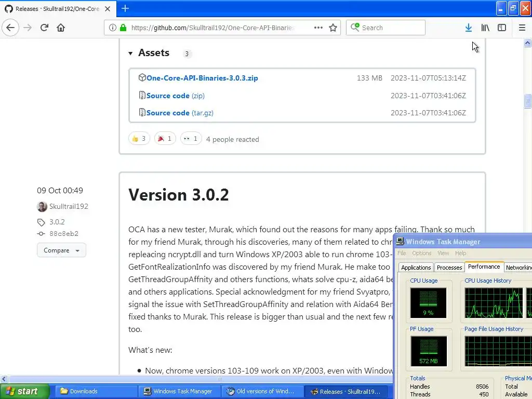Viewport: 532px width, 399px height.
Task: Switch to Task Manager Networking tab
Action: (518, 268)
